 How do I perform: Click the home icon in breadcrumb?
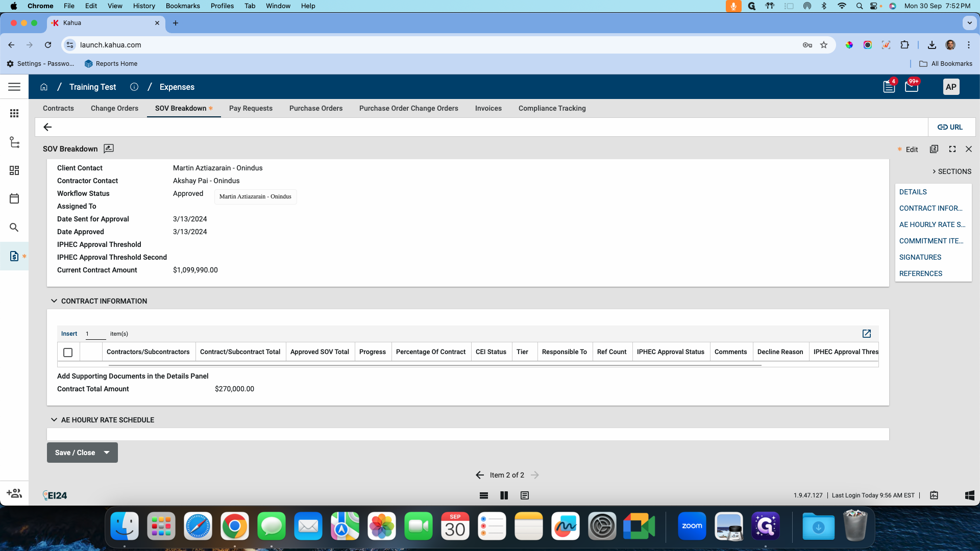(44, 87)
